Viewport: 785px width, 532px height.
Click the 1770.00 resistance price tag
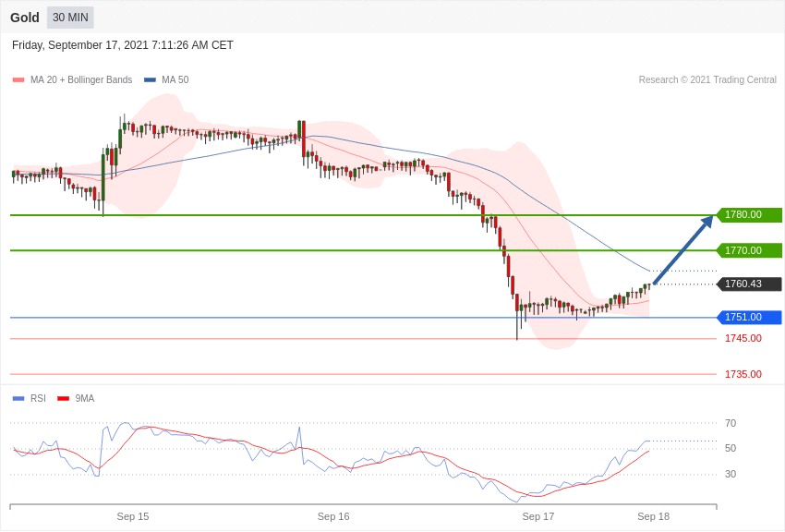(x=750, y=250)
